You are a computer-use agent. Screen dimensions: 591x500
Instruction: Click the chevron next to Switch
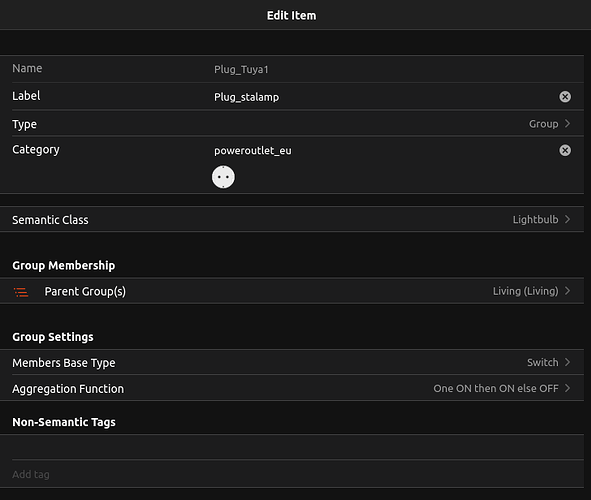pyautogui.click(x=567, y=362)
